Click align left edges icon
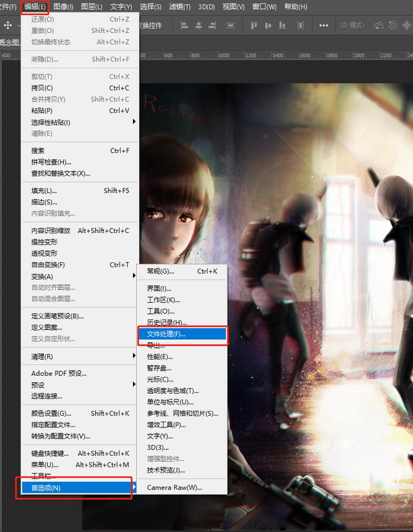Image resolution: width=413 pixels, height=532 pixels. click(185, 25)
